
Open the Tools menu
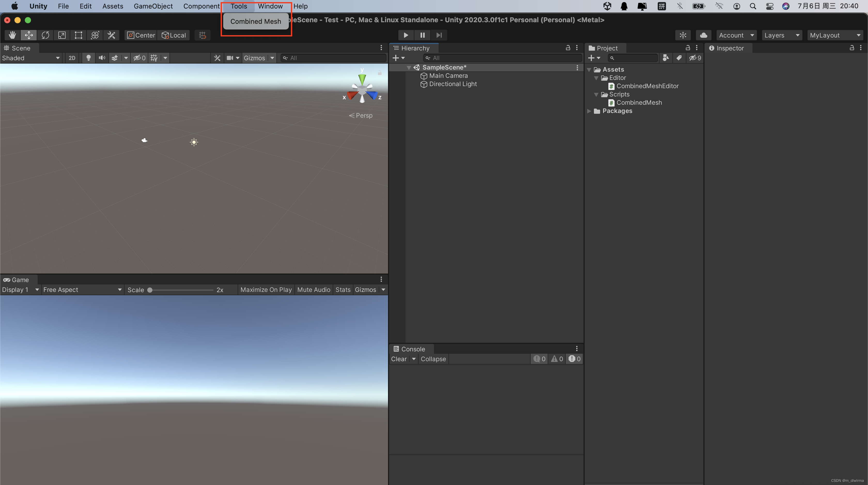(238, 6)
